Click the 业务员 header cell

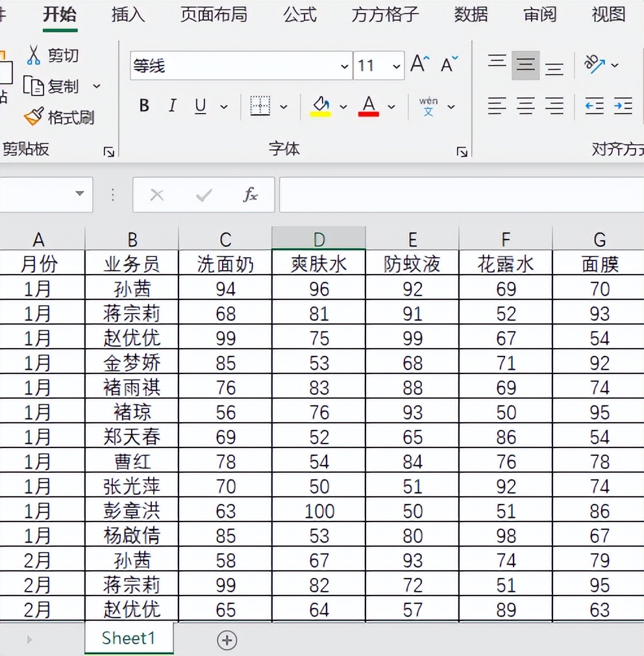tap(132, 263)
